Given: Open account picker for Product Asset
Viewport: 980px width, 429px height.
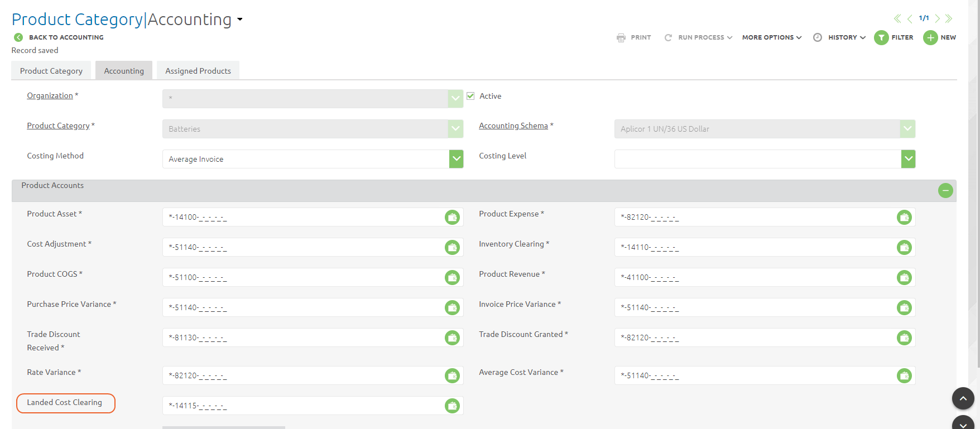Looking at the screenshot, I should pos(452,217).
